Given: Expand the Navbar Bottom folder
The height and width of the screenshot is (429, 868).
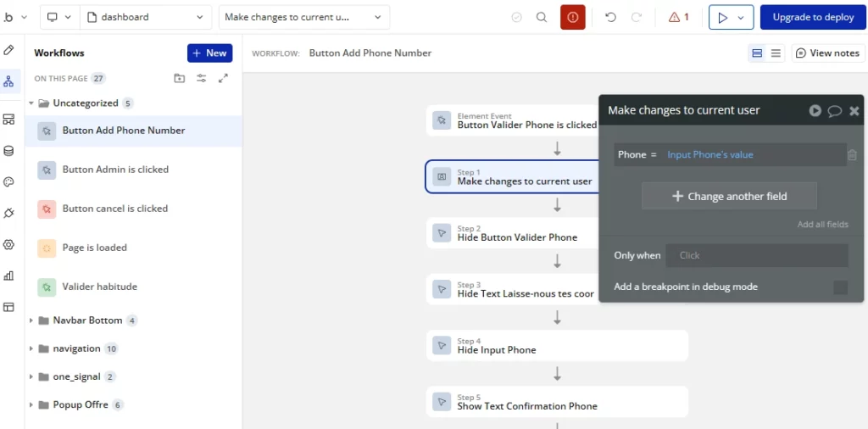Looking at the screenshot, I should (32, 320).
